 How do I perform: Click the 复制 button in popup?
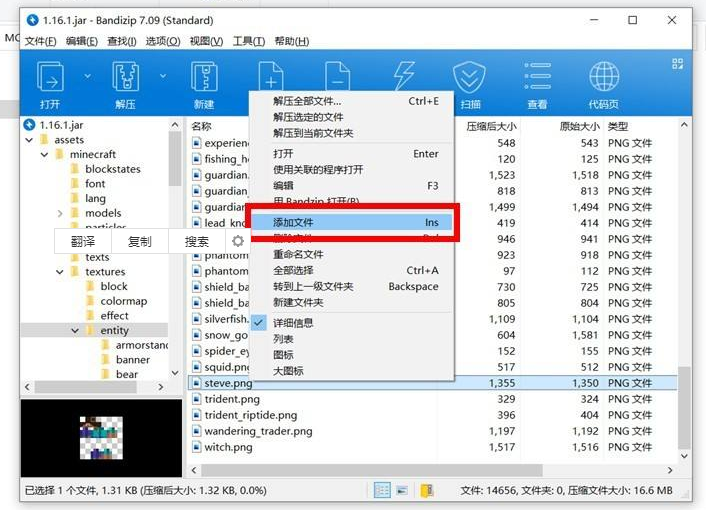tap(140, 242)
